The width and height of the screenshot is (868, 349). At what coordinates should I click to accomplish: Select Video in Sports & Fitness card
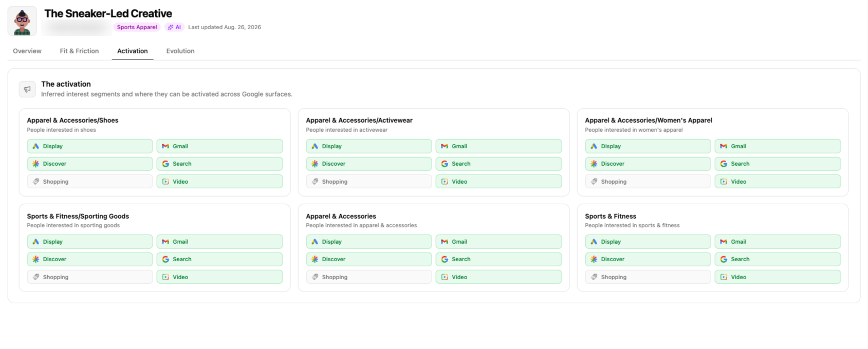pyautogui.click(x=778, y=277)
